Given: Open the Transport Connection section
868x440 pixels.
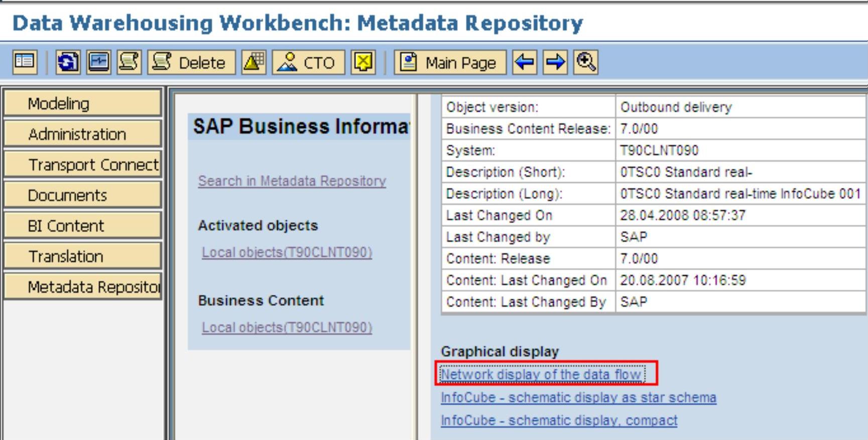Looking at the screenshot, I should [83, 165].
